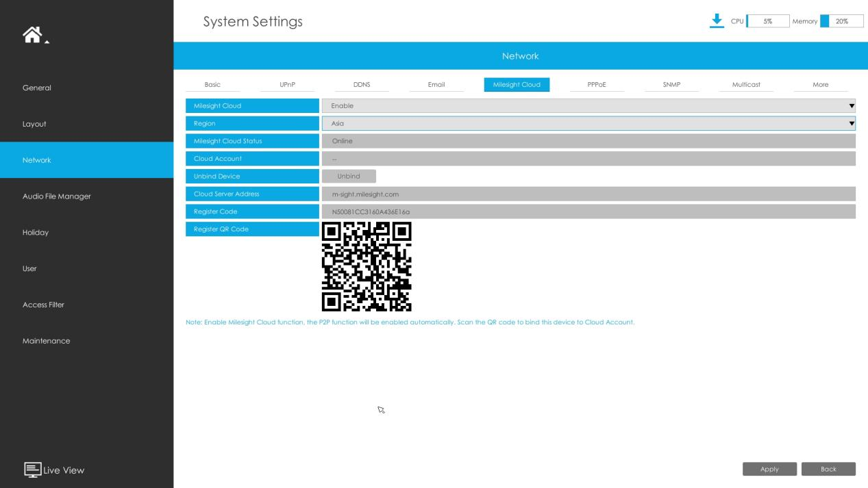Open Audio File Manager in sidebar
Screen dimensions: 868x488
pos(86,196)
